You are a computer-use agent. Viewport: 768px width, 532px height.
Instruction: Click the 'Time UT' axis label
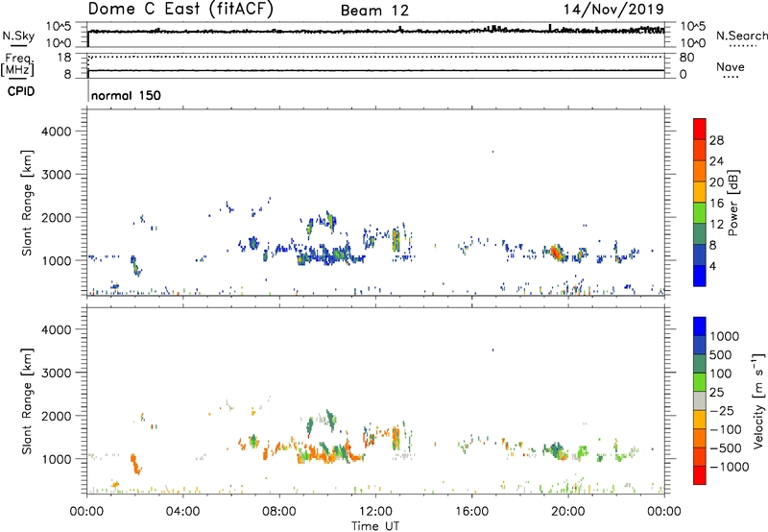pos(375,526)
